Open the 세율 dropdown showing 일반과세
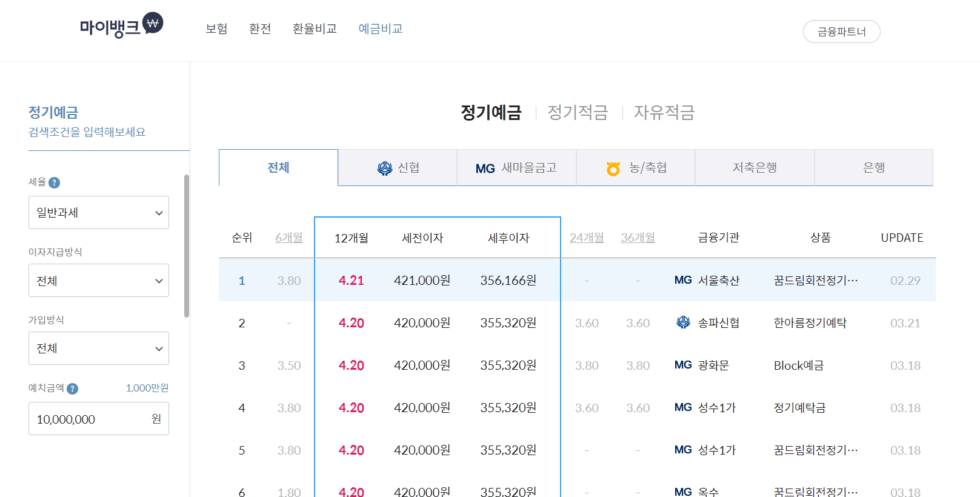This screenshot has height=497, width=980. (x=99, y=212)
